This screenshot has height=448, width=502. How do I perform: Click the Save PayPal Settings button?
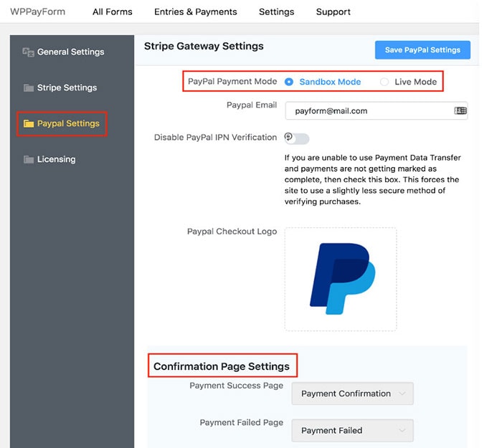[422, 49]
